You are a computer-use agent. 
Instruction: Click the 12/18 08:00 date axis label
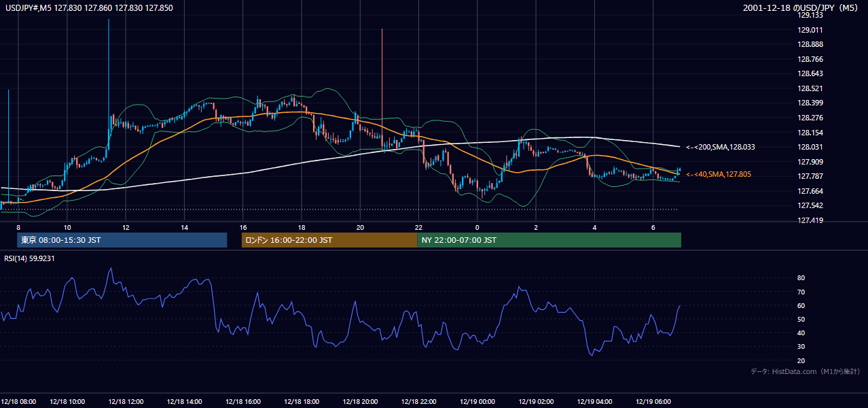pyautogui.click(x=18, y=401)
